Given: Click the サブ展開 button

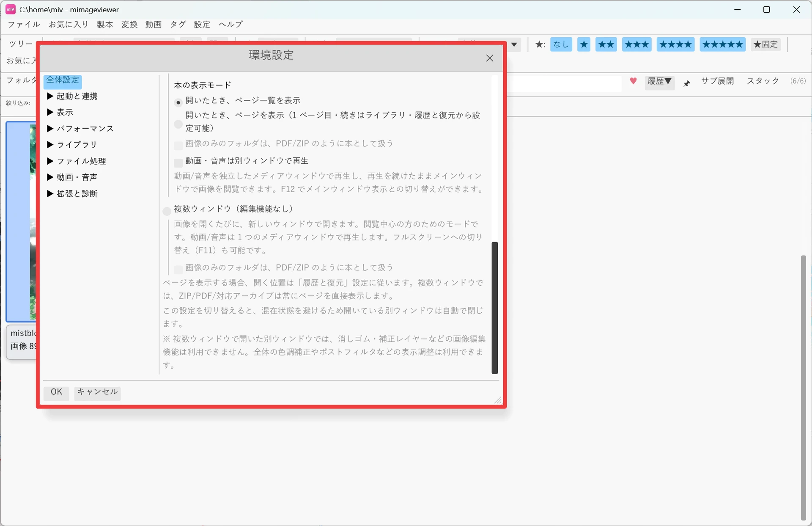Looking at the screenshot, I should tap(717, 81).
